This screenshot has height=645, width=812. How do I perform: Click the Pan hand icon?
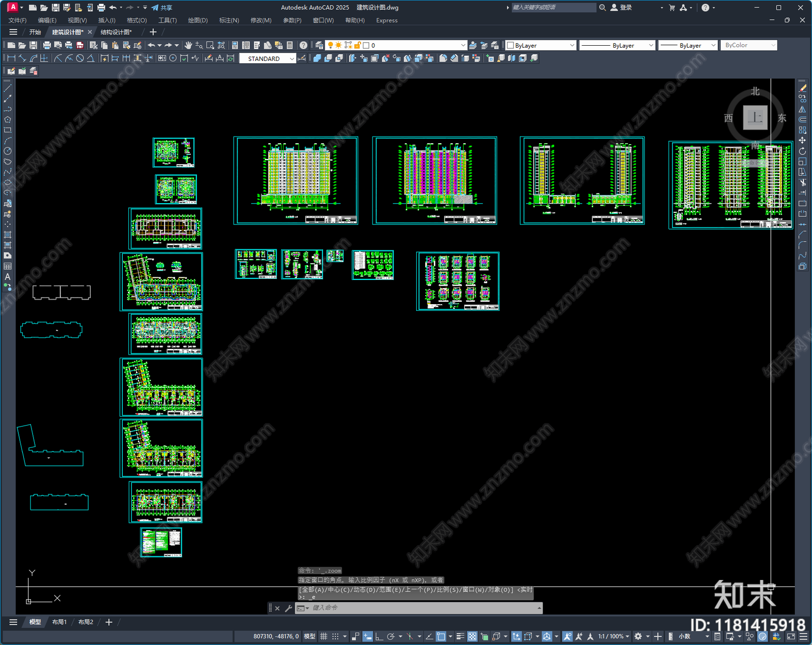click(188, 45)
